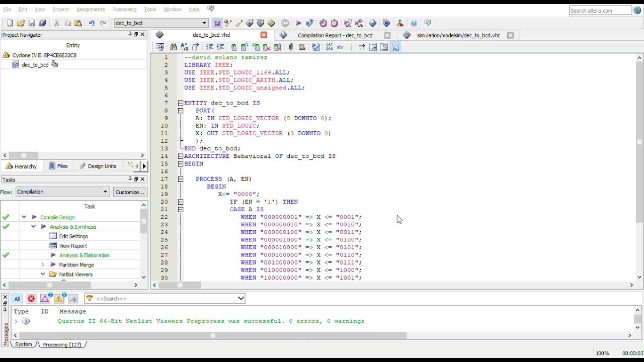Collapse Analysis & Synthesis task node
Image resolution: width=644 pixels, height=362 pixels.
[33, 227]
